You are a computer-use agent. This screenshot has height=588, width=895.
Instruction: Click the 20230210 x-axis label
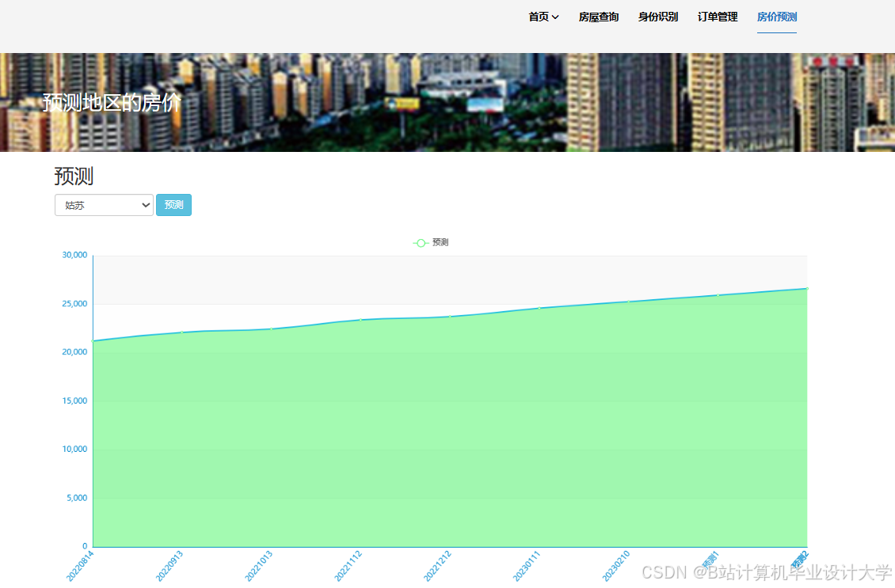pos(616,566)
